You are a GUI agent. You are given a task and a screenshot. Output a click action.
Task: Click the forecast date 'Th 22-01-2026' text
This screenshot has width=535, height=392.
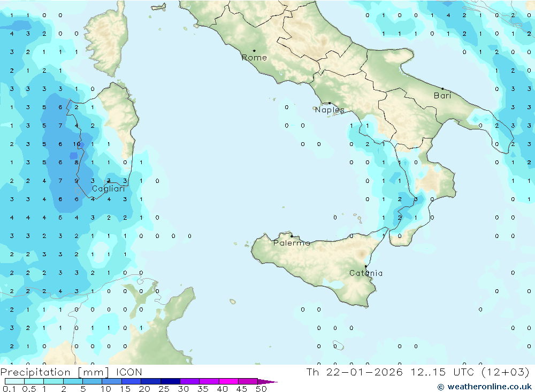click(354, 372)
